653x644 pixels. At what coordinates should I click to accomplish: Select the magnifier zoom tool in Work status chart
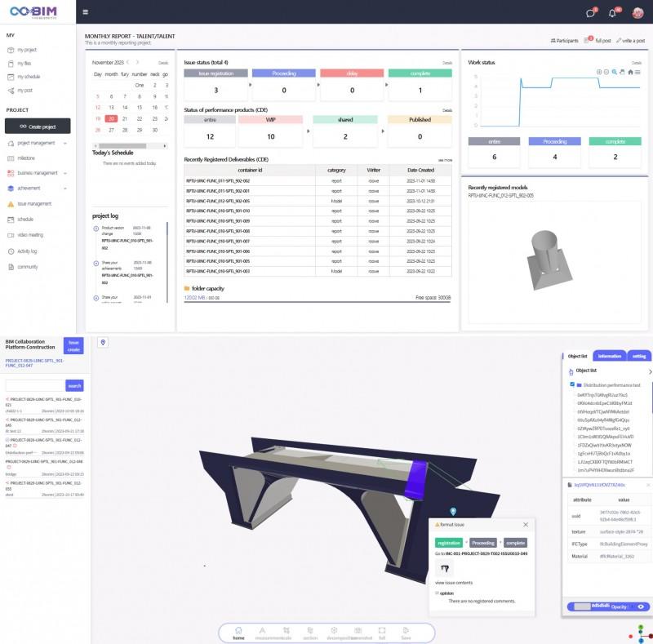[615, 72]
